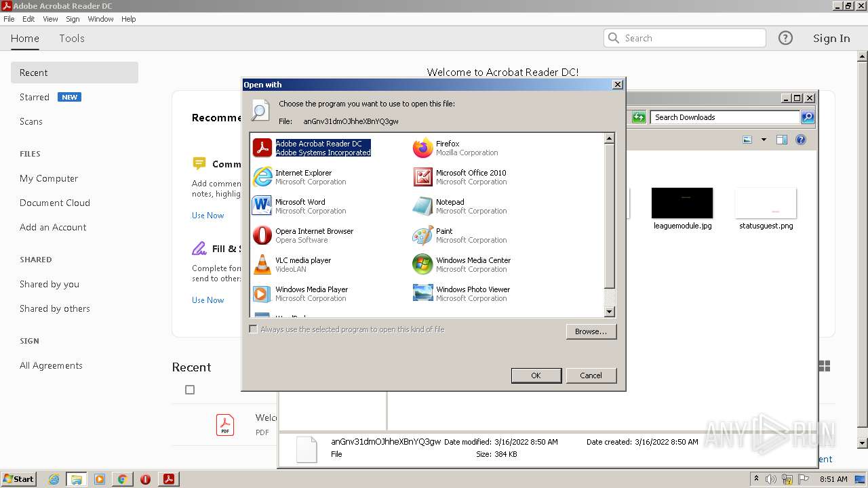Click the Search Downloads magnifier icon
The width and height of the screenshot is (868, 488).
click(807, 117)
